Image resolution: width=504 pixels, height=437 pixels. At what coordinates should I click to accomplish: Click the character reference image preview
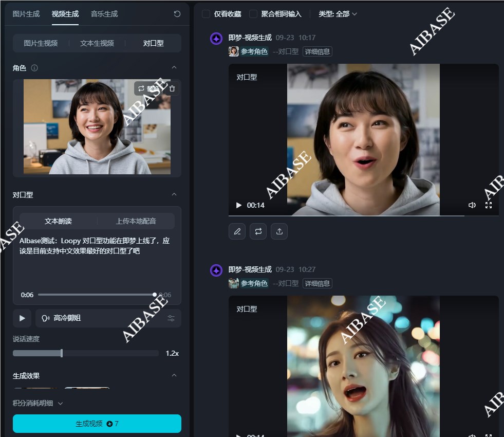pos(97,126)
